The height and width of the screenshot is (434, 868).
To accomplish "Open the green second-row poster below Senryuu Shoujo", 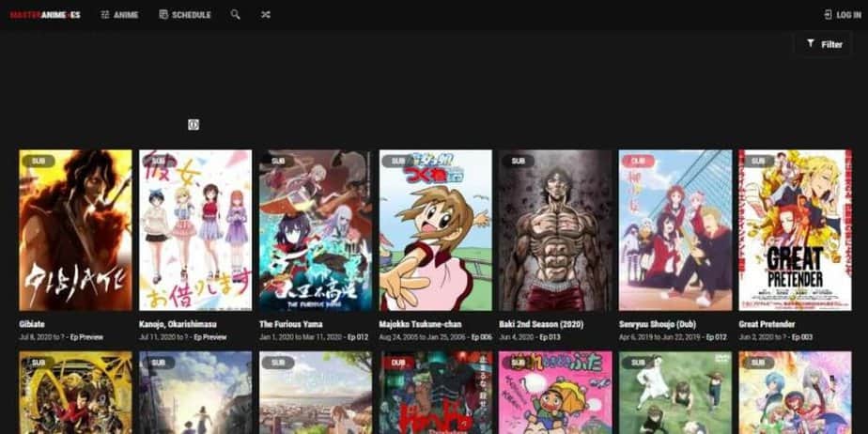I will tap(675, 393).
